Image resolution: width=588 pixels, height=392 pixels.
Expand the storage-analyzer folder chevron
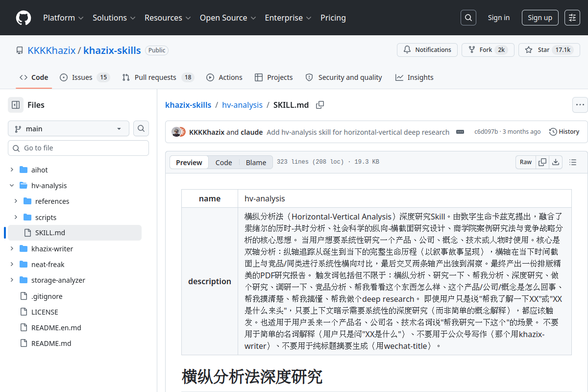[12, 280]
